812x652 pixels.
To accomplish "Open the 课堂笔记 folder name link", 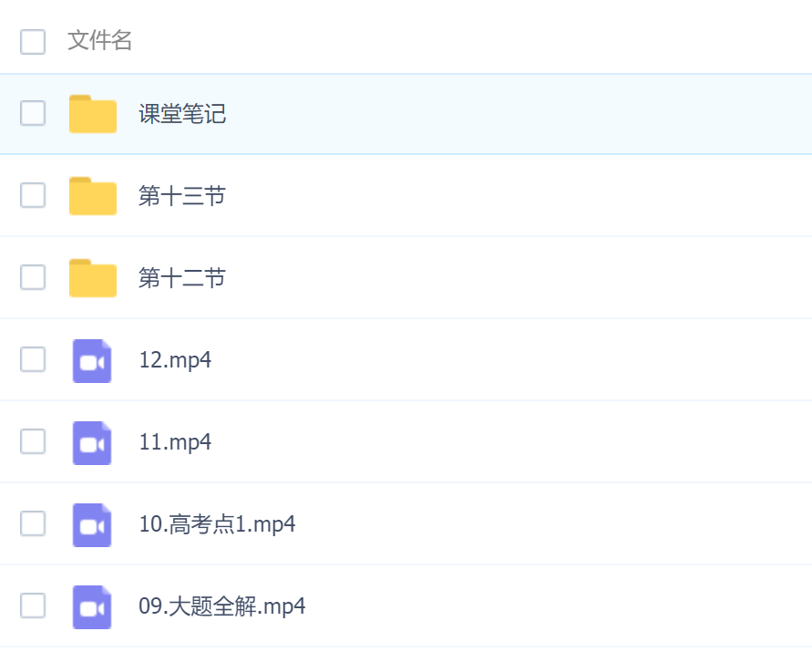I will pos(182,114).
